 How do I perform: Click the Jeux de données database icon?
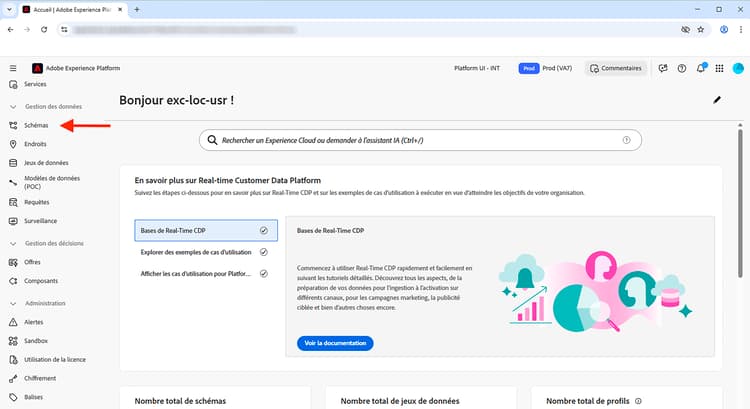coord(13,163)
